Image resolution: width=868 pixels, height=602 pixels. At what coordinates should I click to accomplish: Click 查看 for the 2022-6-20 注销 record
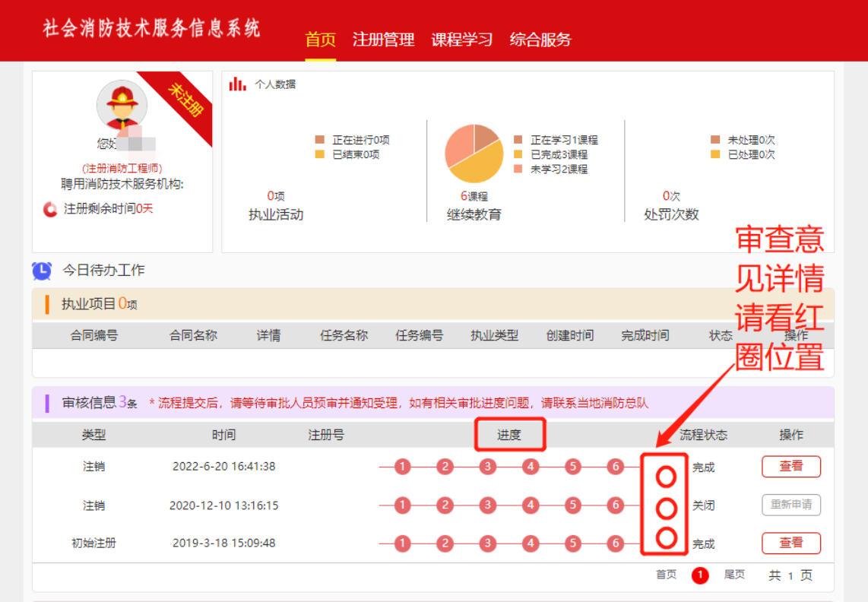click(x=790, y=467)
